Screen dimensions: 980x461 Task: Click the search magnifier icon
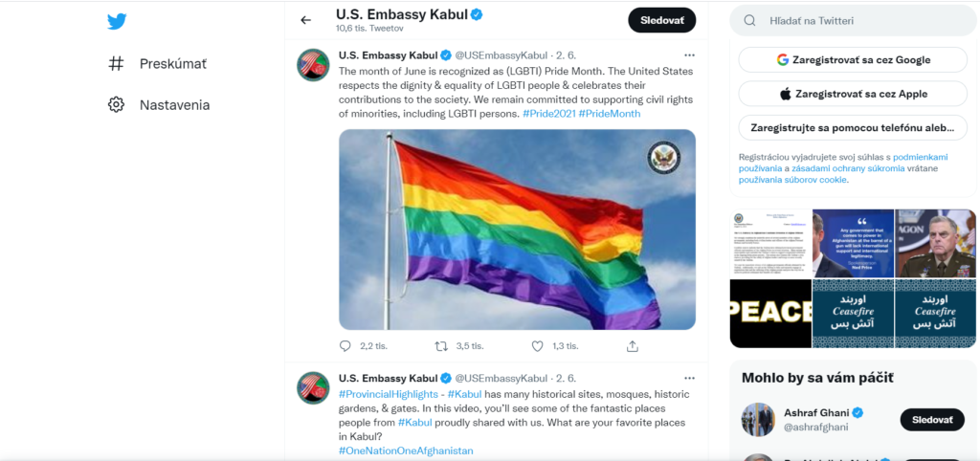(x=749, y=20)
